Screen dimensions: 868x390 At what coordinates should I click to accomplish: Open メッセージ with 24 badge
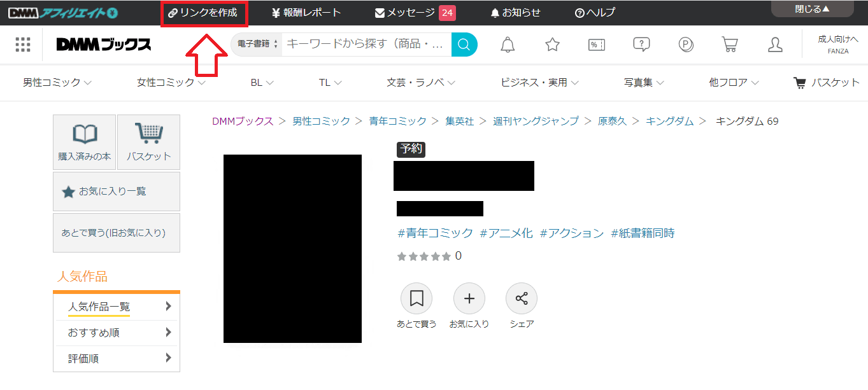pyautogui.click(x=415, y=13)
